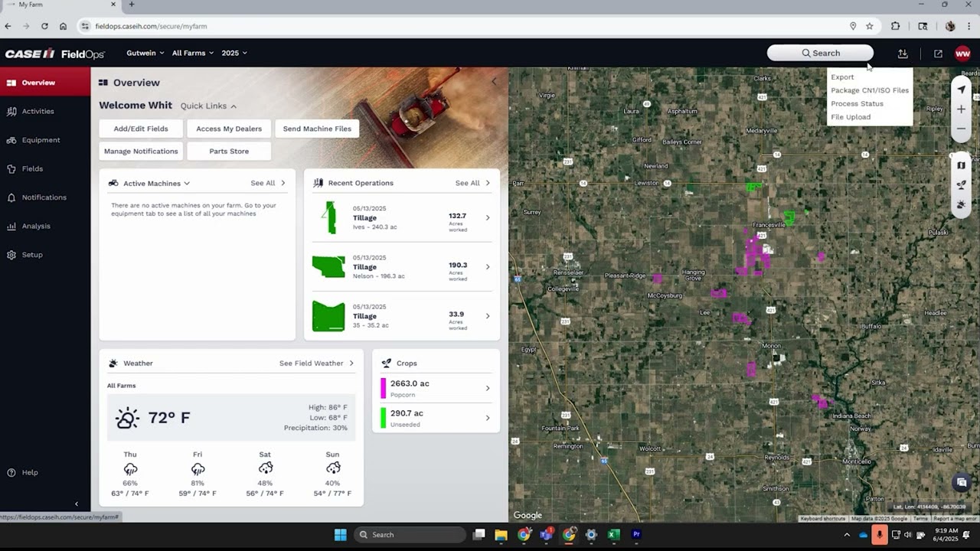Screen dimensions: 980x551
Task: Open Notifications in the sidebar
Action: pyautogui.click(x=45, y=197)
